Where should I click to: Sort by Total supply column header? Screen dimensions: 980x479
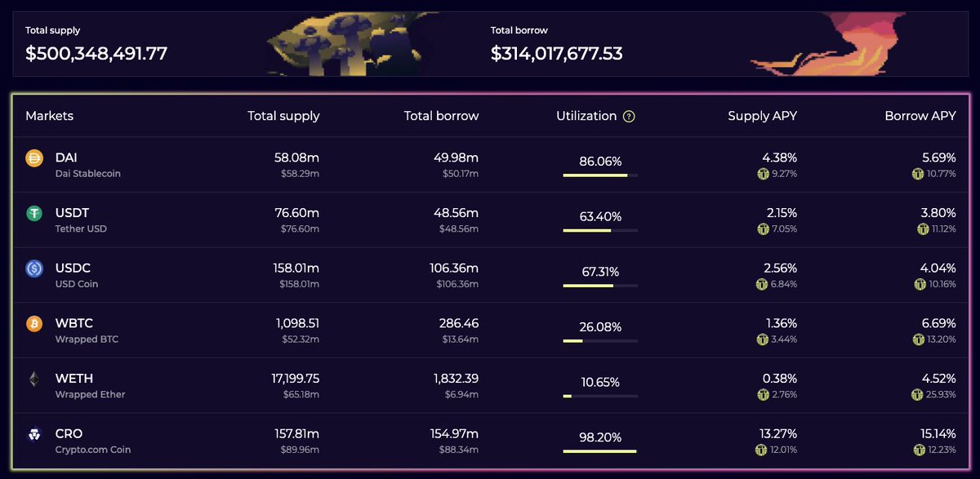283,116
